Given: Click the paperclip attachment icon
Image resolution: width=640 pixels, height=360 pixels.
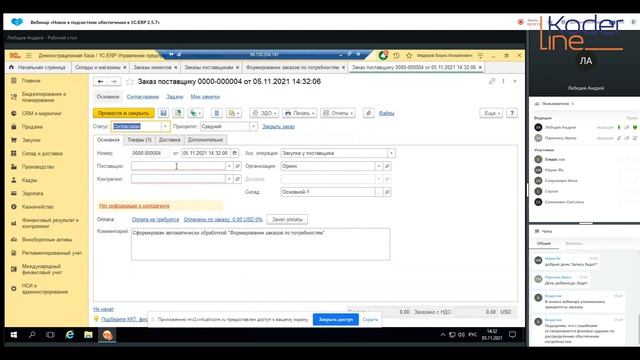Looking at the screenshot, I should (x=369, y=113).
